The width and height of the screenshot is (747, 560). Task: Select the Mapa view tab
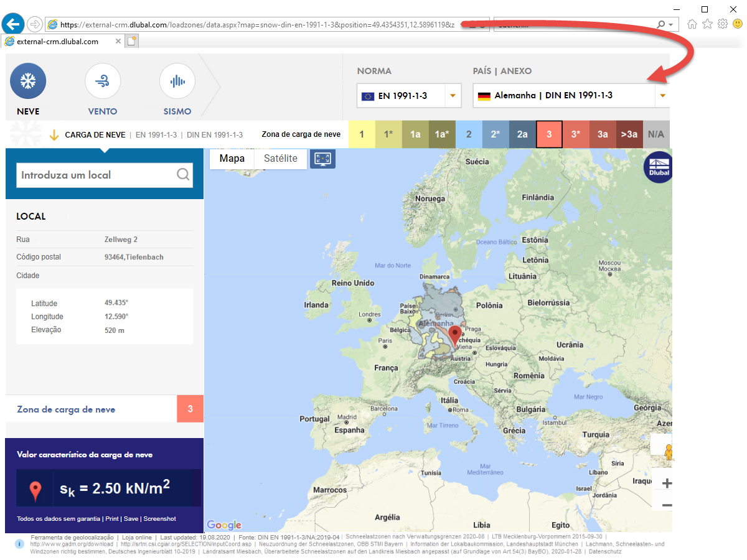[x=232, y=159]
